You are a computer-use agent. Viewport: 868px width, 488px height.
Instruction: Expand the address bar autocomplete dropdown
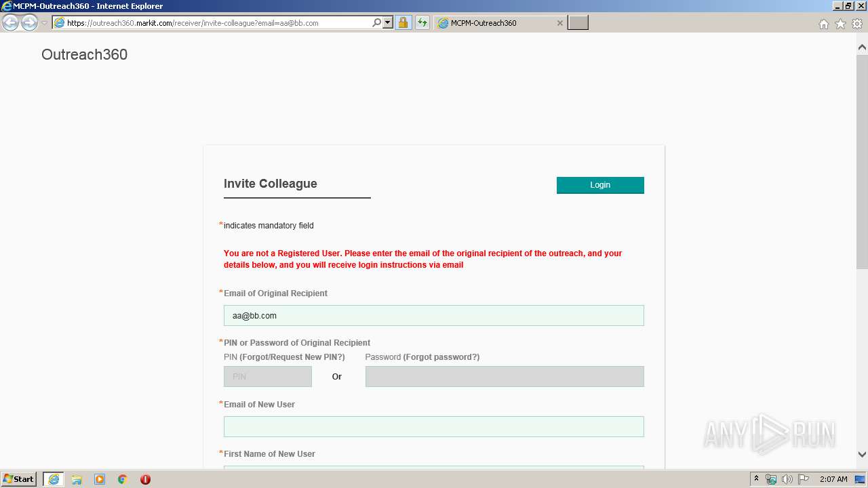(x=388, y=22)
